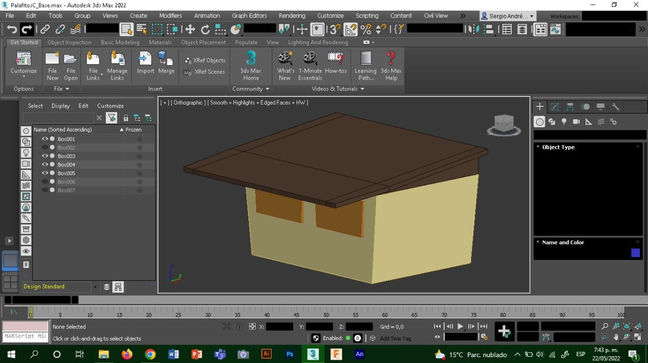Play the animation with the Play button
The height and width of the screenshot is (363, 648).
(x=460, y=326)
